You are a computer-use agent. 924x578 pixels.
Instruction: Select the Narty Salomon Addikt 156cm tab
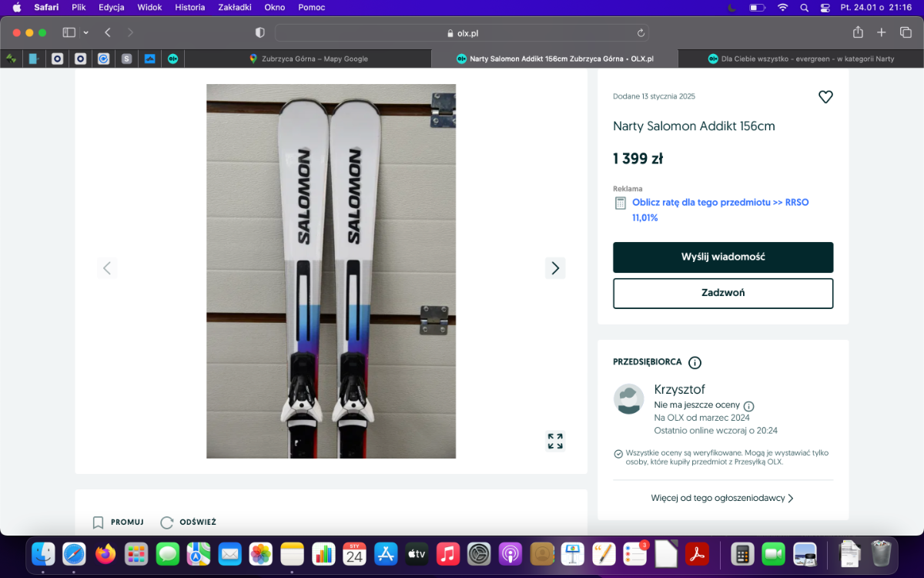pos(554,59)
